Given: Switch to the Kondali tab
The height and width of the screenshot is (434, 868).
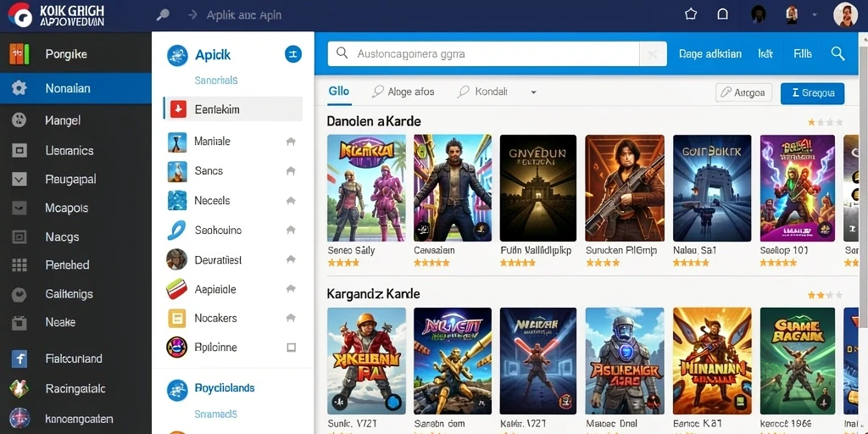Looking at the screenshot, I should [482, 92].
